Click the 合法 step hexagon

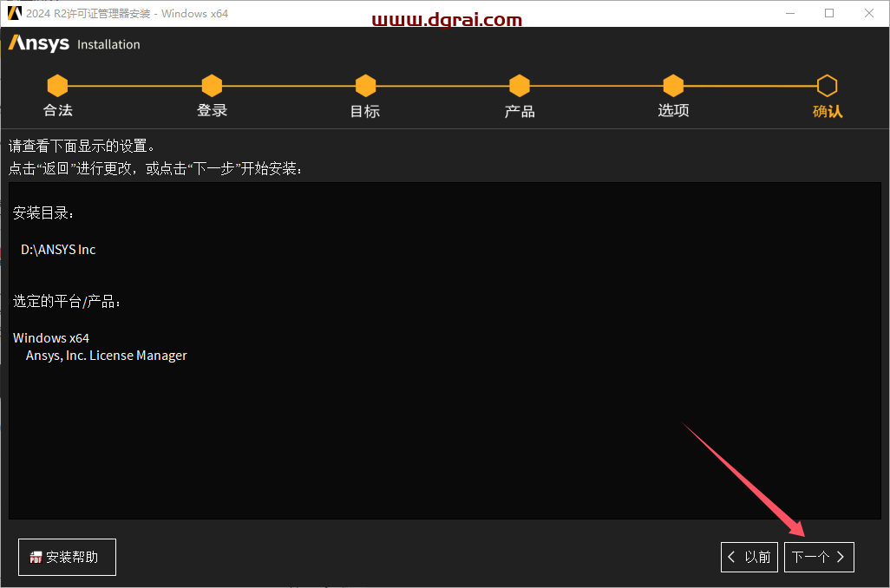point(57,86)
